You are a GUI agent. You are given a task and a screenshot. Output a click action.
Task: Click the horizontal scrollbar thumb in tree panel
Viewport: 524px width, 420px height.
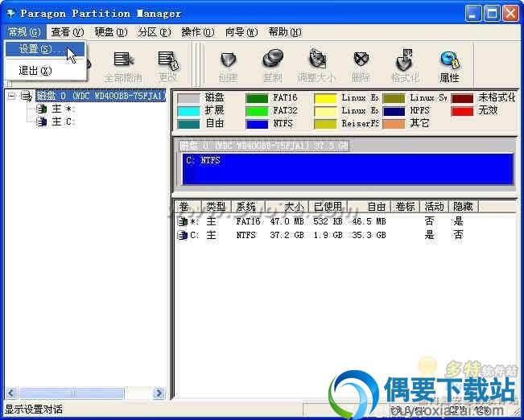[x=71, y=393]
